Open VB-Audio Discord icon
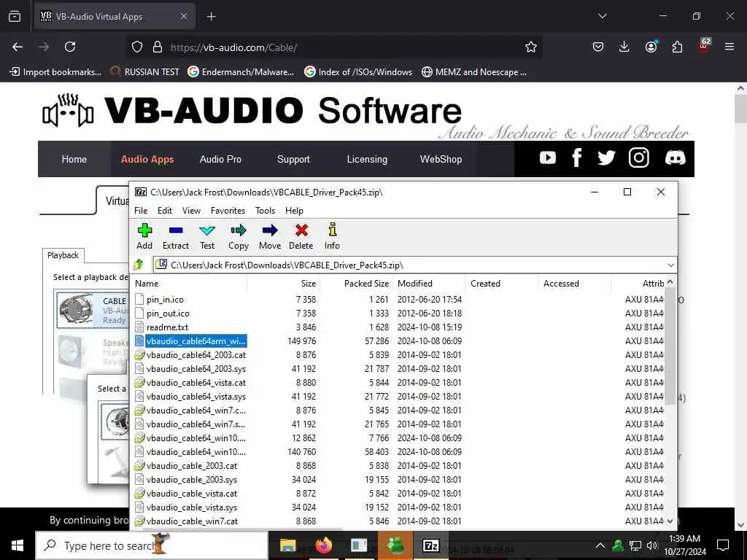747x560 pixels. [675, 157]
